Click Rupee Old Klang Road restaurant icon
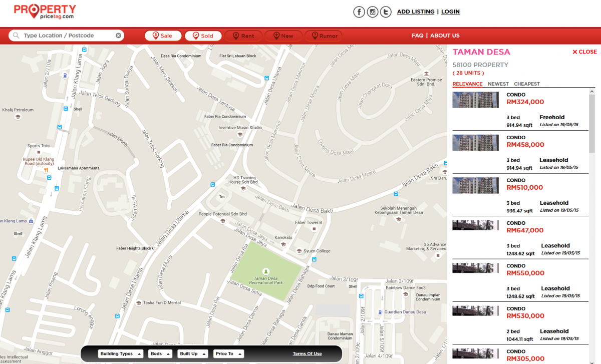Viewport: 601px width, 364px height. [x=46, y=170]
